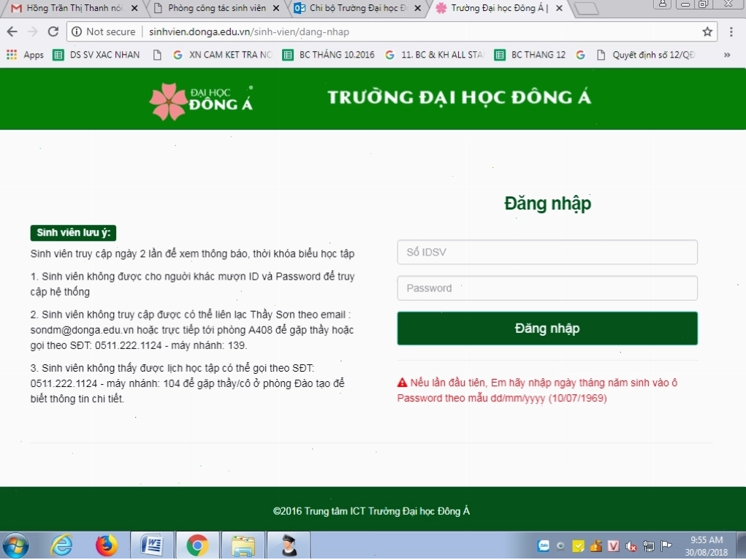746x560 pixels.
Task: Open DS SV XAC NHAN bookmark
Action: tap(96, 55)
